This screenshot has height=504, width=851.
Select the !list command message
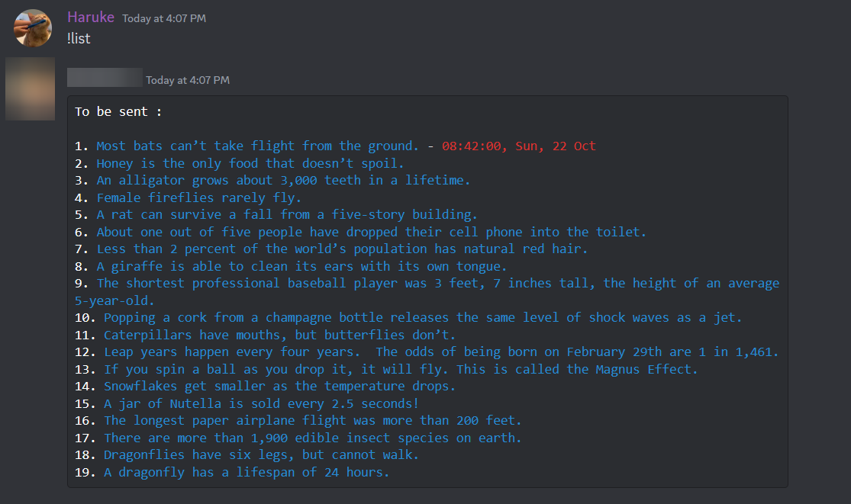click(79, 38)
